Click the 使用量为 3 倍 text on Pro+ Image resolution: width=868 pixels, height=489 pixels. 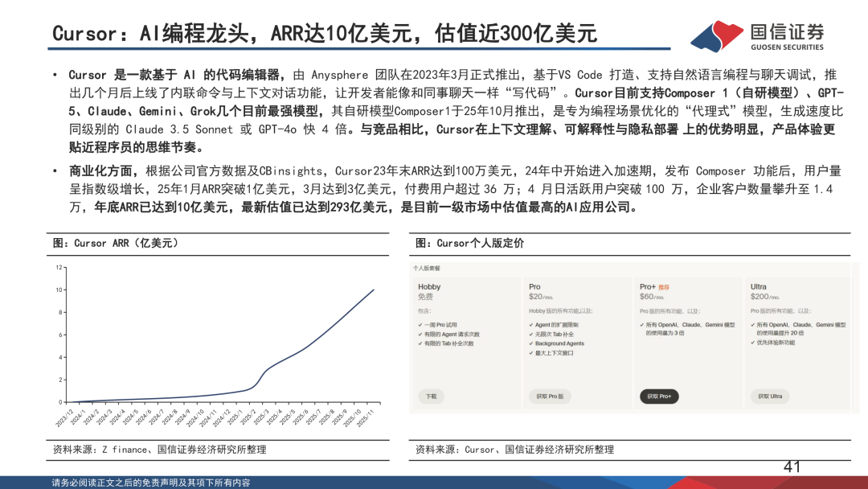[665, 334]
